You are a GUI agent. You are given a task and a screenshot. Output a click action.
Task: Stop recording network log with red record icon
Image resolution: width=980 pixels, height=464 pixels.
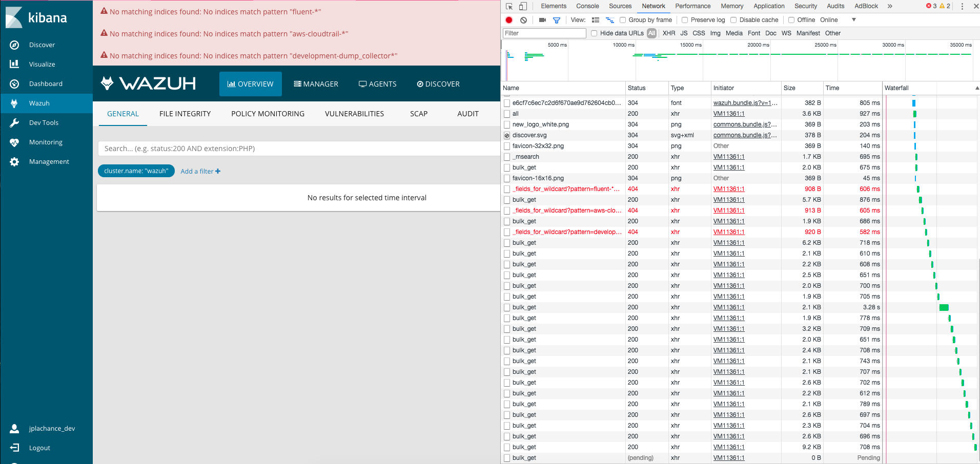pyautogui.click(x=508, y=19)
